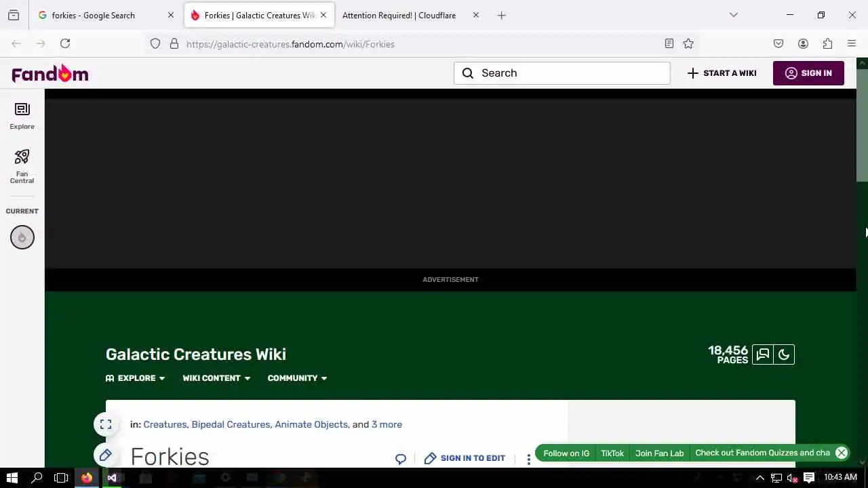This screenshot has height=488, width=868.
Task: Click the site padlock icon
Action: click(174, 43)
